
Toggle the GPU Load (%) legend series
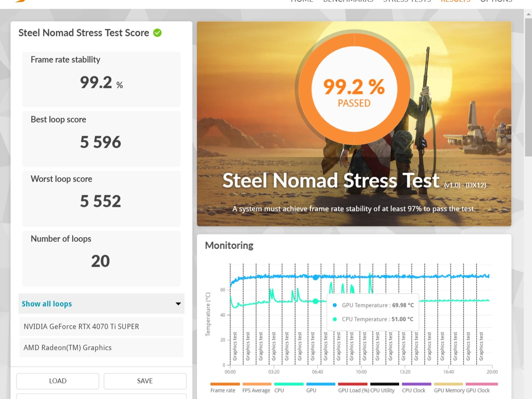coord(353,388)
